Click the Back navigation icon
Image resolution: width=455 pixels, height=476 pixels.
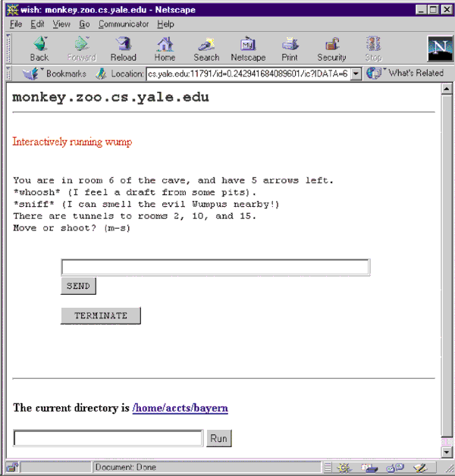pyautogui.click(x=39, y=48)
